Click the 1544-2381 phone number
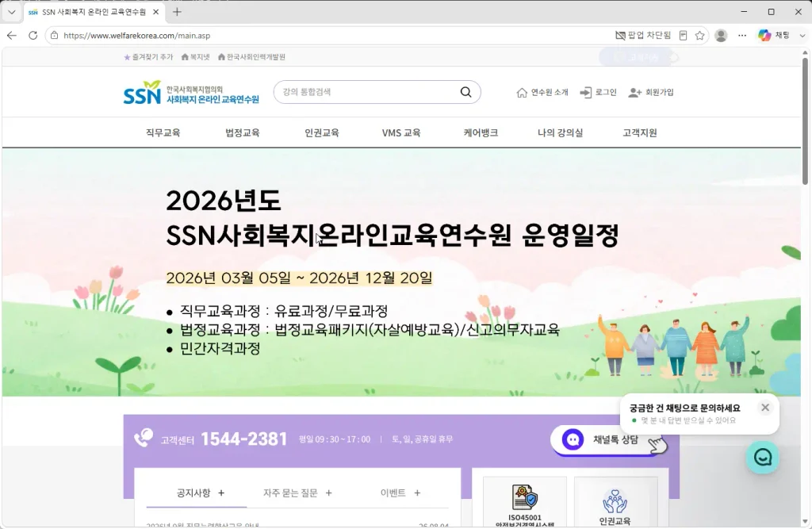The width and height of the screenshot is (812, 529). 243,439
